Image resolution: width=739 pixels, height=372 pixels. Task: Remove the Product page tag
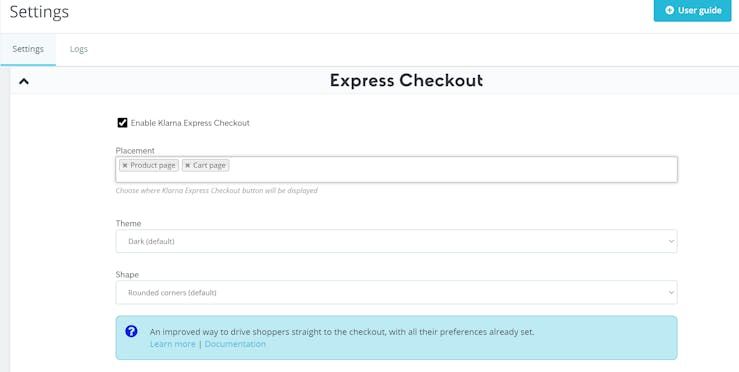click(125, 165)
